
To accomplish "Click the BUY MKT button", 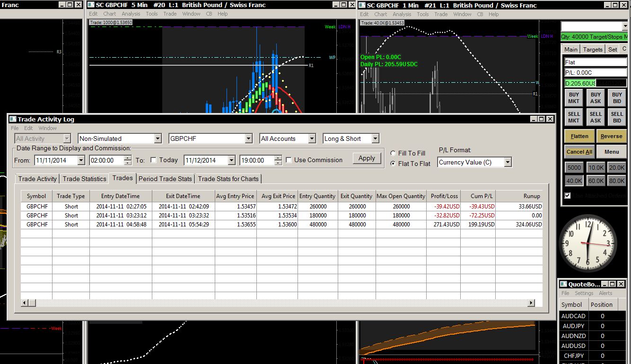I will pyautogui.click(x=574, y=98).
